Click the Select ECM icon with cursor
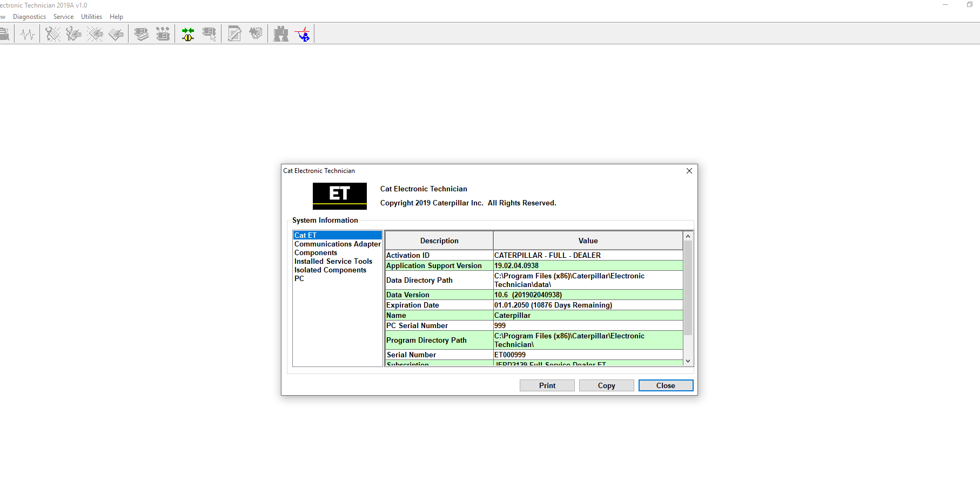This screenshot has height=500, width=980. pos(209,35)
